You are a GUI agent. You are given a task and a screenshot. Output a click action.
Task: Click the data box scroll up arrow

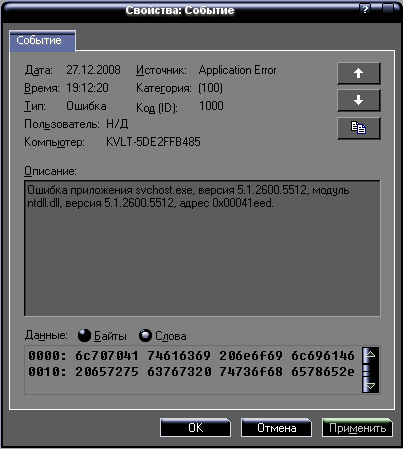(370, 355)
